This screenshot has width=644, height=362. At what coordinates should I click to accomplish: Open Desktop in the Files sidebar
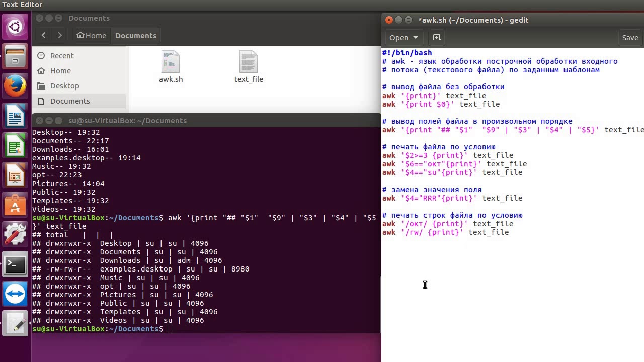click(x=64, y=86)
